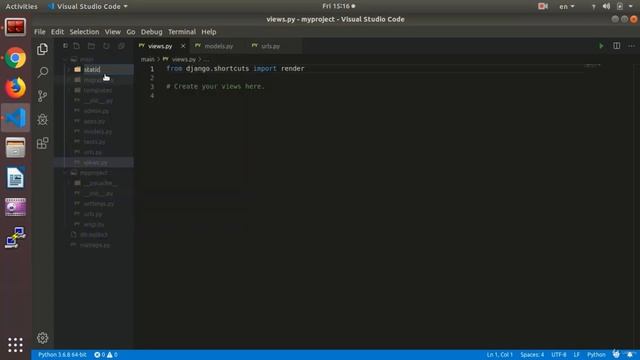Open the File menu

pyautogui.click(x=40, y=32)
